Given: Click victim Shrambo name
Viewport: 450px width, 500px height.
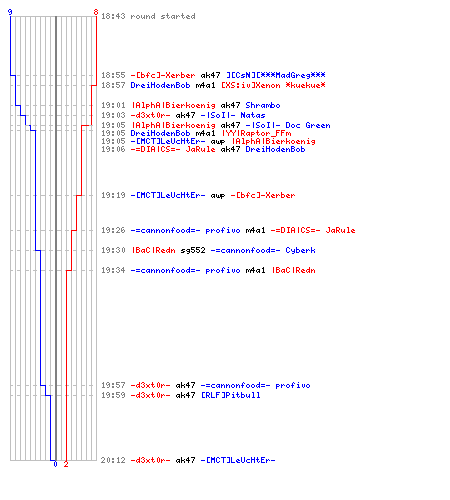Looking at the screenshot, I should coord(263,105).
